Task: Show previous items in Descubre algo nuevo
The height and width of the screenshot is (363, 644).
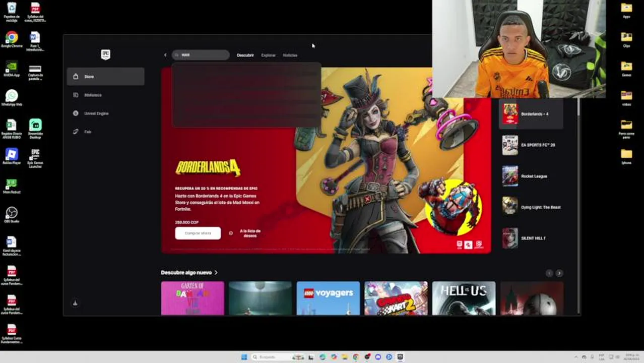Action: [549, 273]
